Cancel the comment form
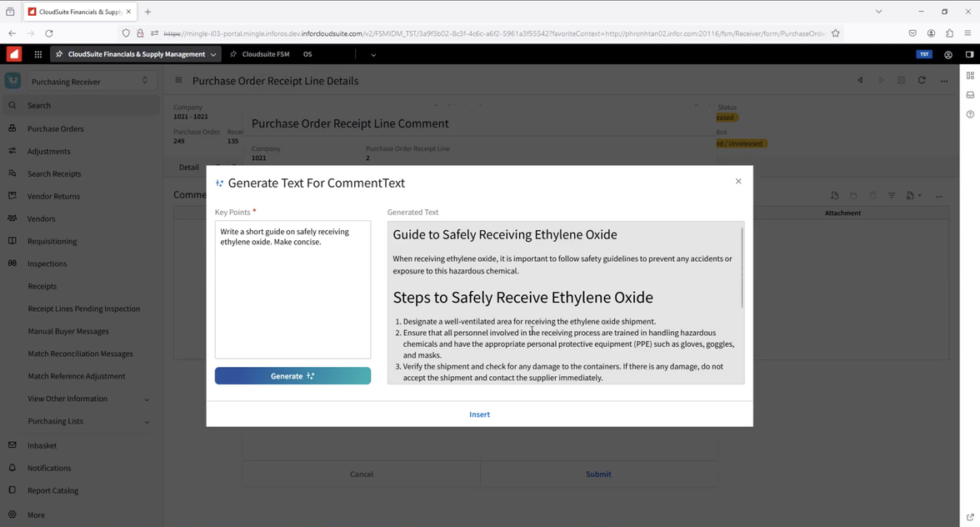The image size is (980, 527). [362, 474]
